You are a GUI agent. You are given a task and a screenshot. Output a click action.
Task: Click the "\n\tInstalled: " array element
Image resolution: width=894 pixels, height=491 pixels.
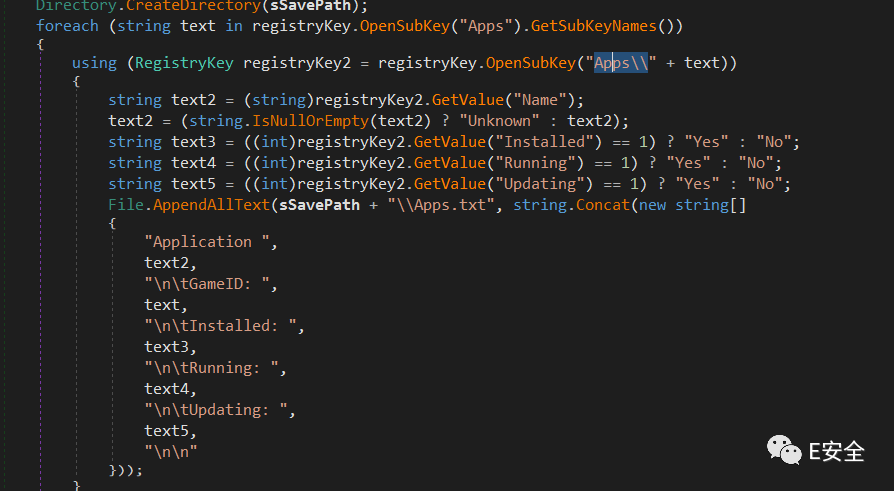coord(221,326)
